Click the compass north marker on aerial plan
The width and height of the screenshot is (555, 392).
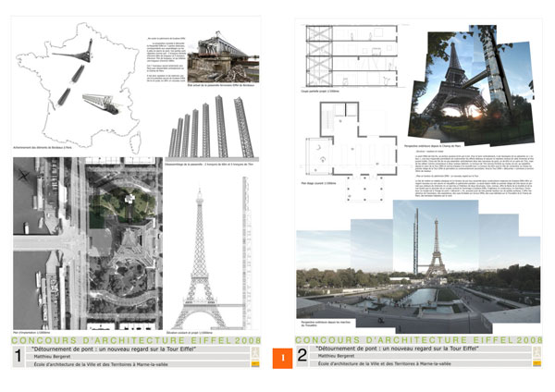(x=23, y=175)
